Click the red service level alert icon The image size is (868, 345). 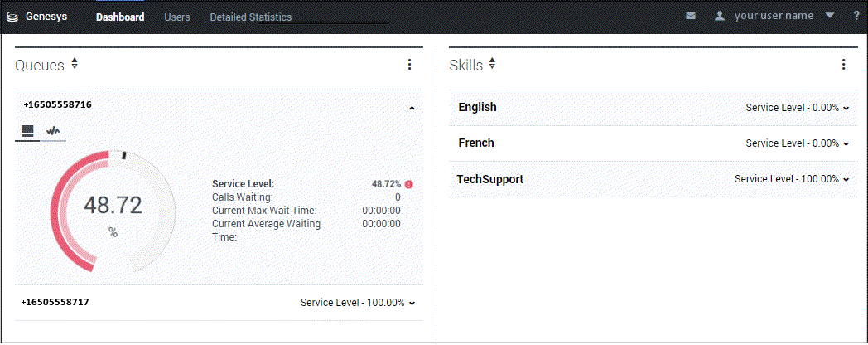408,184
